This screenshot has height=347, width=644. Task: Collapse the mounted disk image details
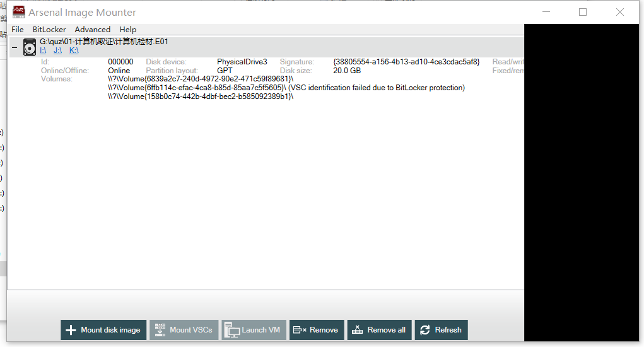pos(15,47)
